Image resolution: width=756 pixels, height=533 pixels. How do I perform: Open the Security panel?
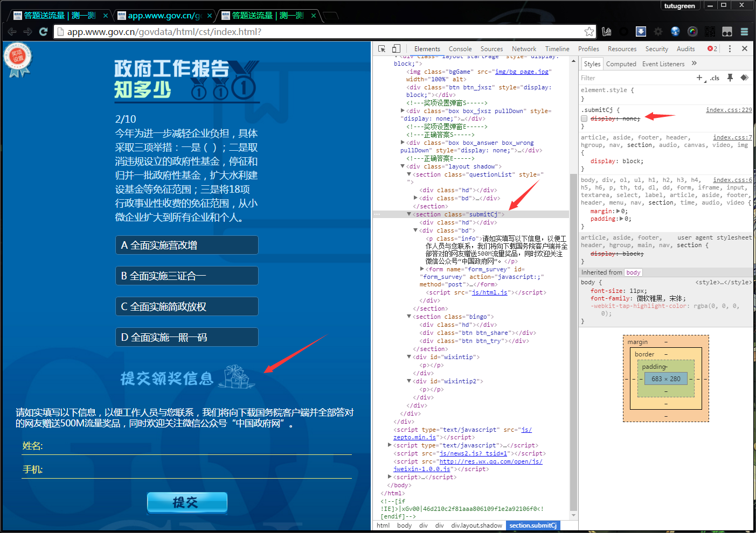click(656, 49)
